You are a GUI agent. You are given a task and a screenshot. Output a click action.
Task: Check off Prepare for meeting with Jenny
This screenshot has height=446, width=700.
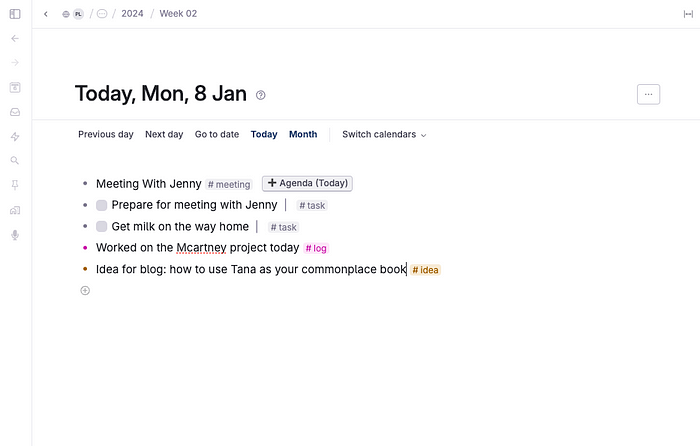(x=102, y=205)
